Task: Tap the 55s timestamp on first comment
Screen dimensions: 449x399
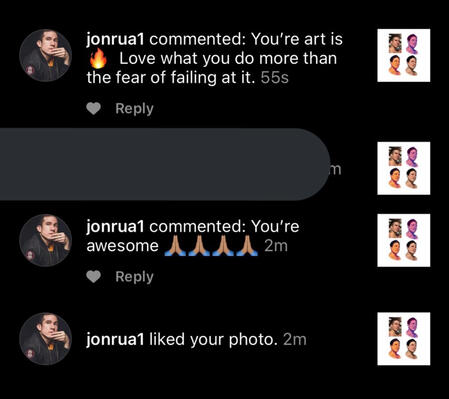Action: click(x=275, y=78)
